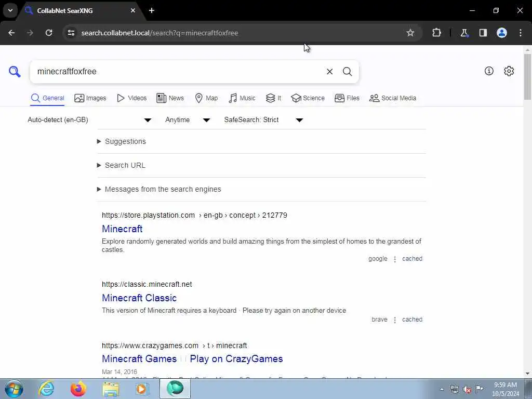Launch Firefox from taskbar
The width and height of the screenshot is (532, 399).
point(78,389)
